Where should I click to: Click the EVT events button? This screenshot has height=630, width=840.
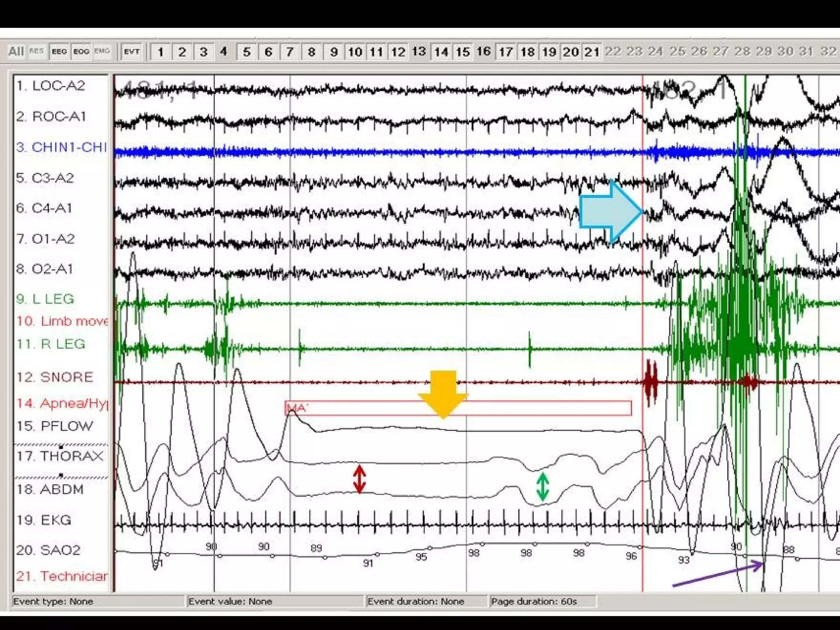coord(132,52)
